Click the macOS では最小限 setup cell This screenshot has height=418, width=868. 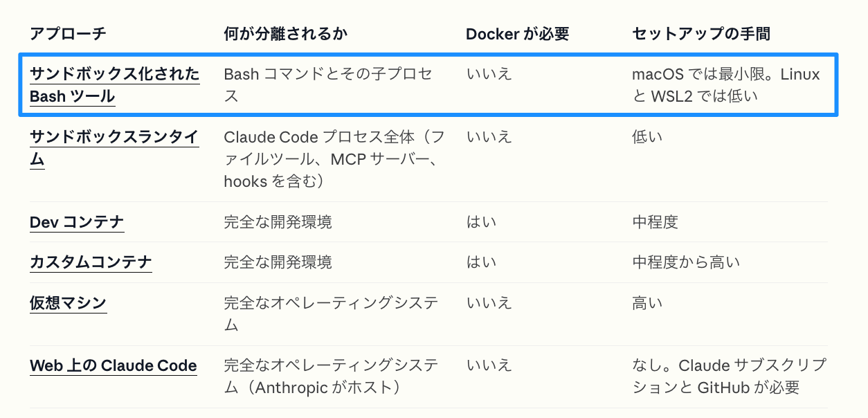[726, 84]
